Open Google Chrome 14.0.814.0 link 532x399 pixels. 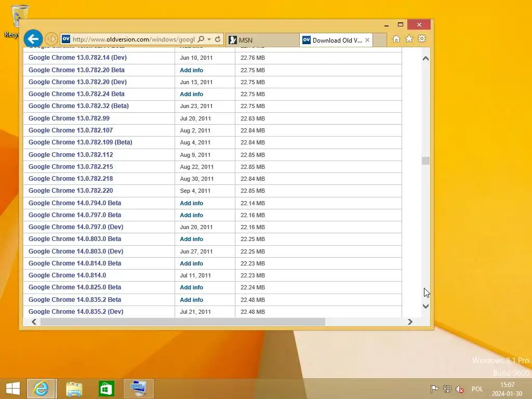coord(67,275)
